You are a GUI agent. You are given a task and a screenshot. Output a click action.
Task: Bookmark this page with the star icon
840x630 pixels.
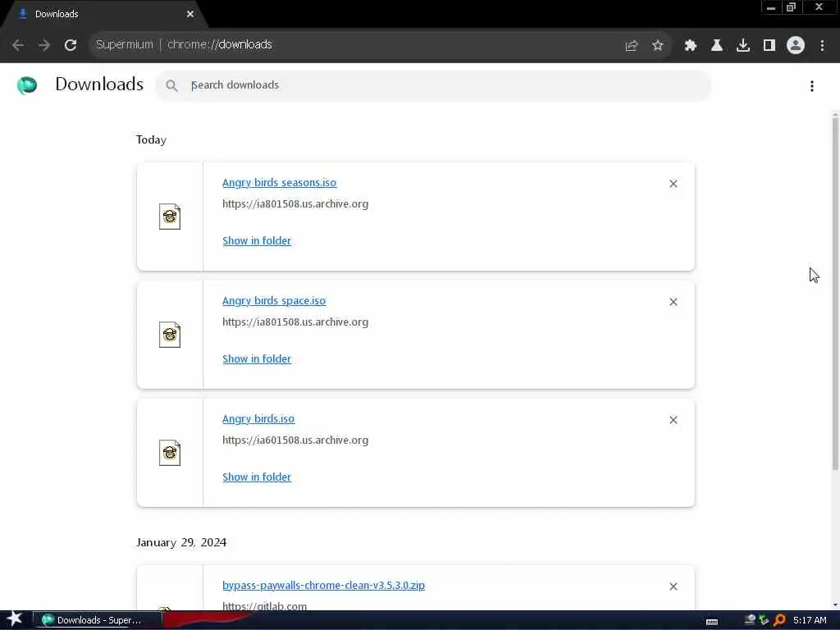tap(657, 46)
